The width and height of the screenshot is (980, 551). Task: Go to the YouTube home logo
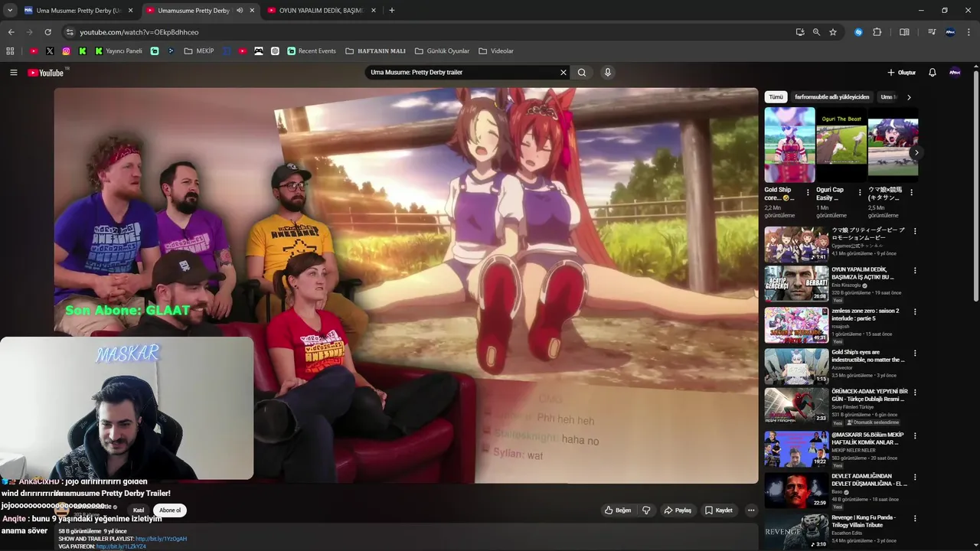46,73
